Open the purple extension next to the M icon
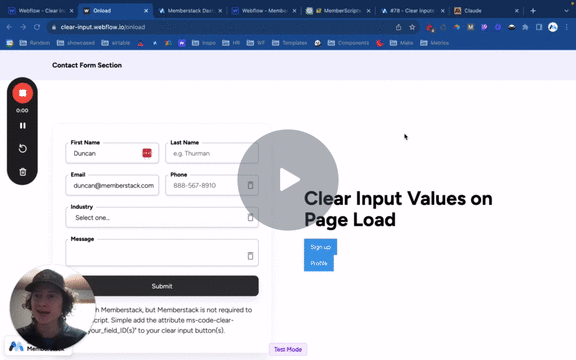Image resolution: width=576 pixels, height=360 pixels. 484,27
